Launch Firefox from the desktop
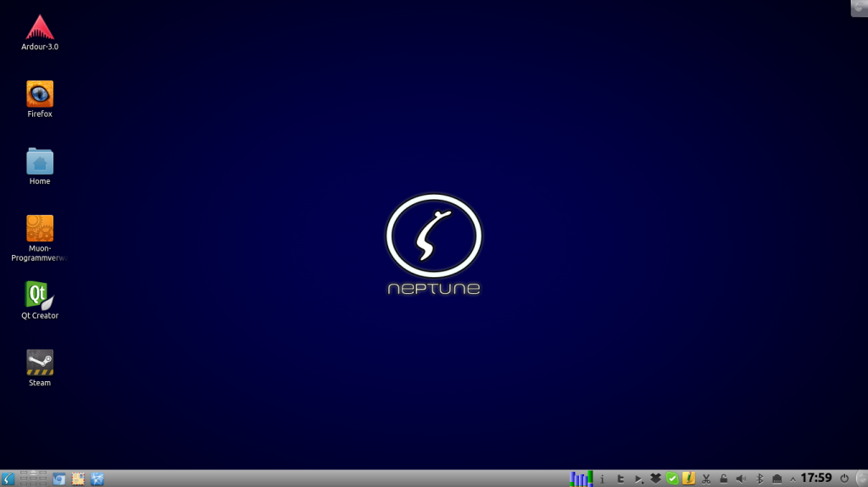The width and height of the screenshot is (868, 487). coord(40,94)
